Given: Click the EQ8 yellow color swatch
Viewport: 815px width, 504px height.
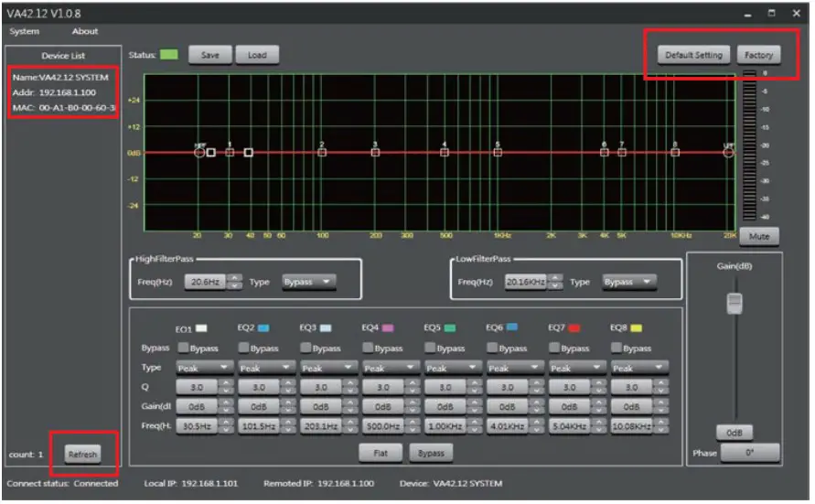Looking at the screenshot, I should 637,327.
